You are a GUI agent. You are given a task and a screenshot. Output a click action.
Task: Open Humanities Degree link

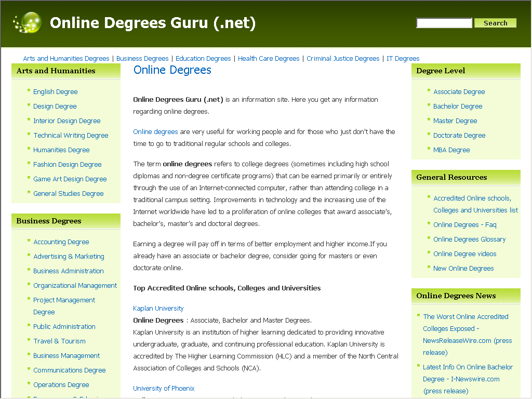click(x=61, y=150)
